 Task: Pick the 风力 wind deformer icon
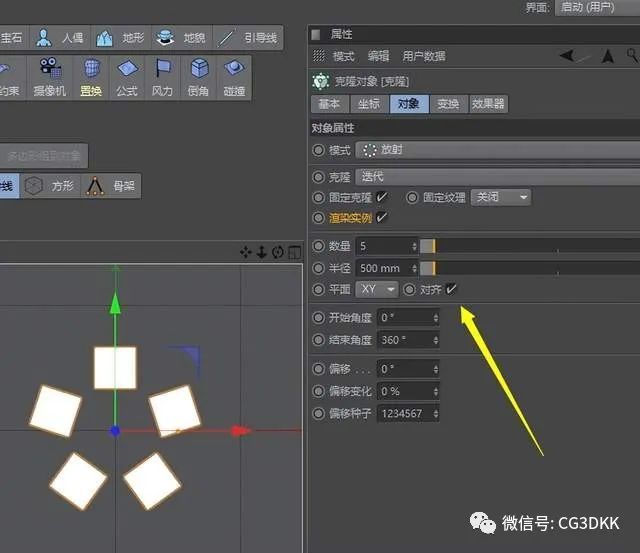163,68
